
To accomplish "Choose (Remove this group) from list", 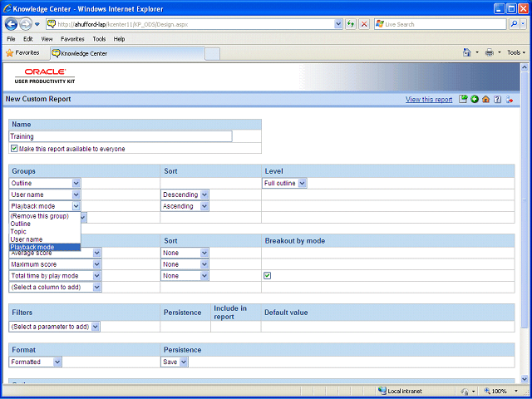I will tap(45, 216).
